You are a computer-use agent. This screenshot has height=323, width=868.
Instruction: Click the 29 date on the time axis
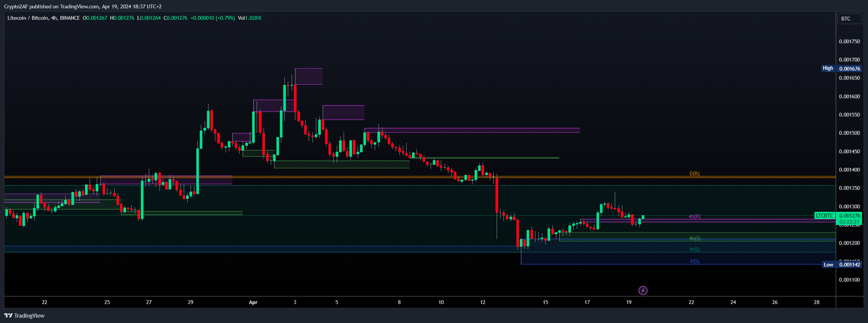click(x=191, y=303)
